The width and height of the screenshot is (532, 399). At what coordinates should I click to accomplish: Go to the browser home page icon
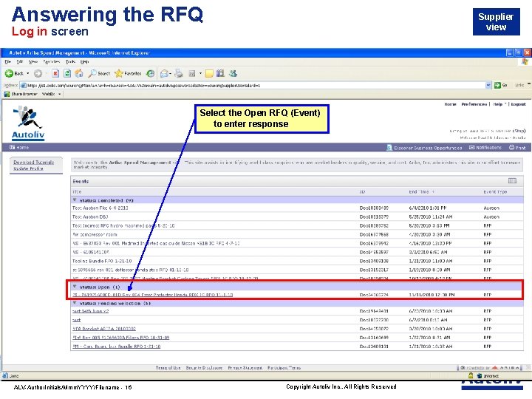pyautogui.click(x=79, y=73)
